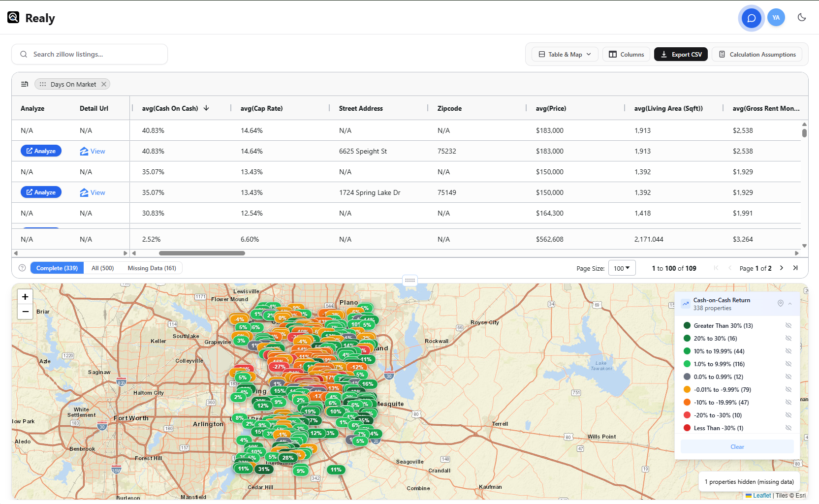Go to the next page arrow
The image size is (819, 504).
pyautogui.click(x=781, y=268)
